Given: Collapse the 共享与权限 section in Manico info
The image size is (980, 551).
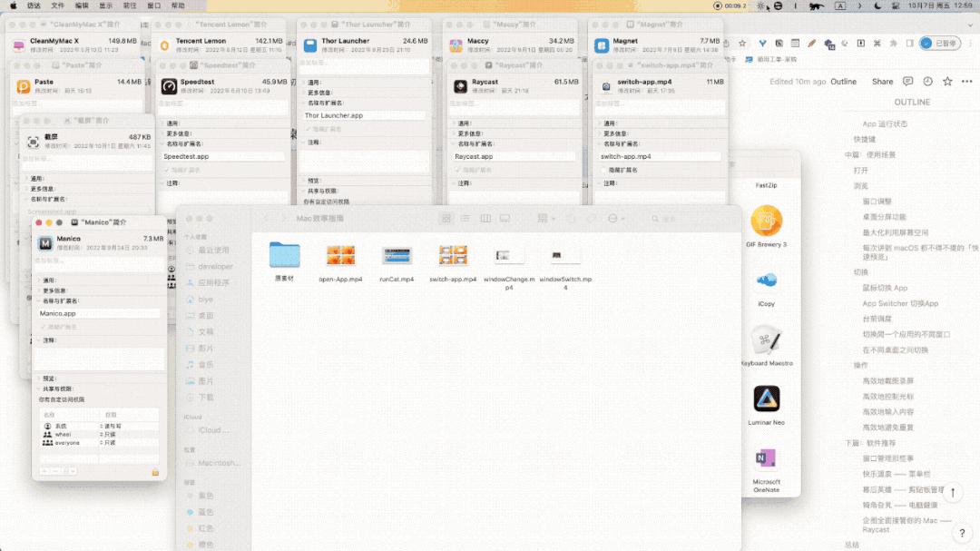Looking at the screenshot, I should (39, 389).
